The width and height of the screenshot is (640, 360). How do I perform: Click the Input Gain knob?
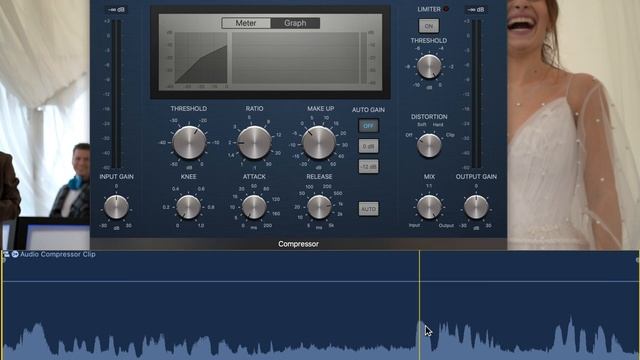coord(116,207)
